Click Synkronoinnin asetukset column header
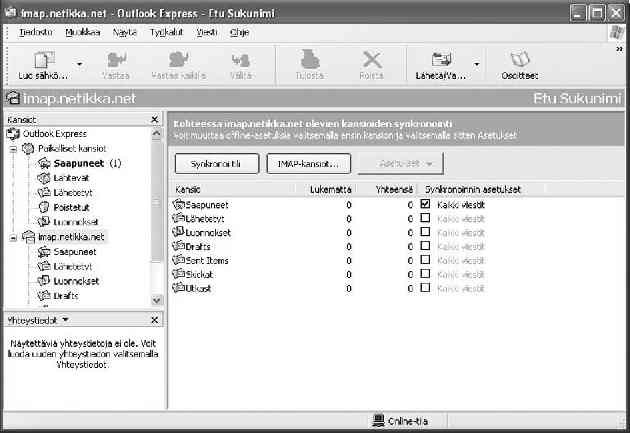Image resolution: width=630 pixels, height=433 pixels. [x=481, y=189]
